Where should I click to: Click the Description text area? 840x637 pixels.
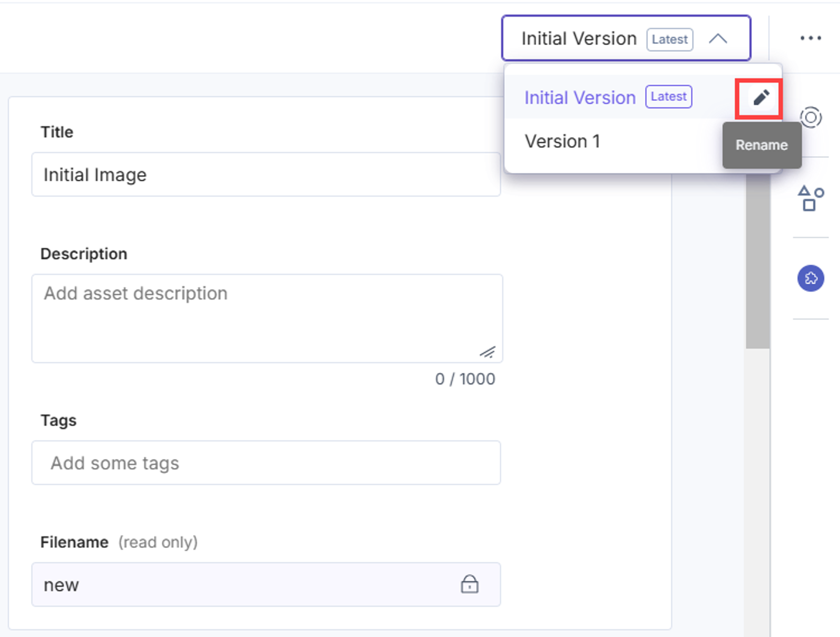pyautogui.click(x=267, y=318)
